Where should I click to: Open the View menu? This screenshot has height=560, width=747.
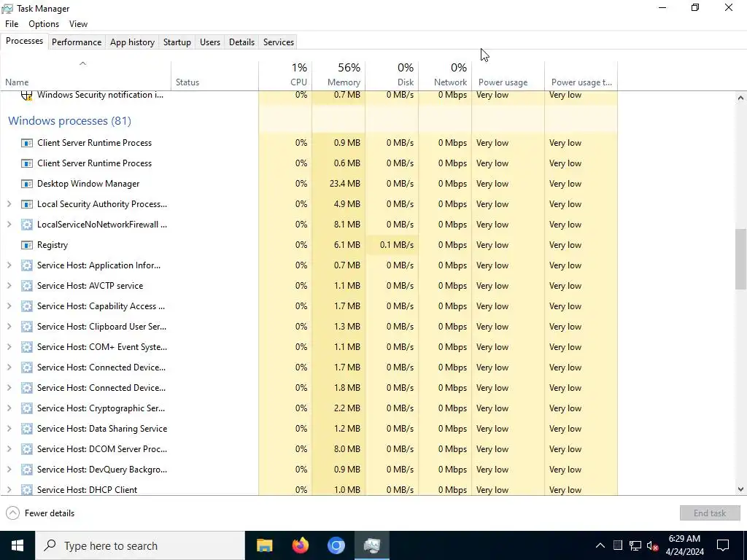[78, 24]
